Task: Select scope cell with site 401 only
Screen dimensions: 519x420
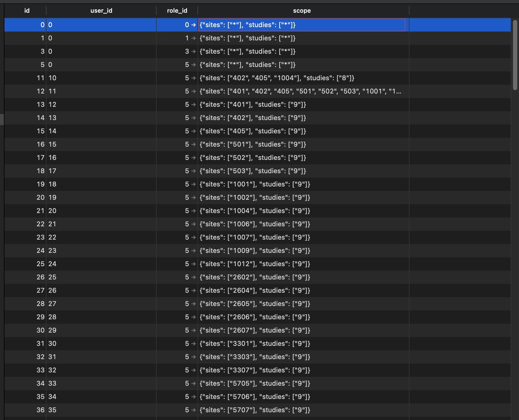Action: tap(303, 105)
